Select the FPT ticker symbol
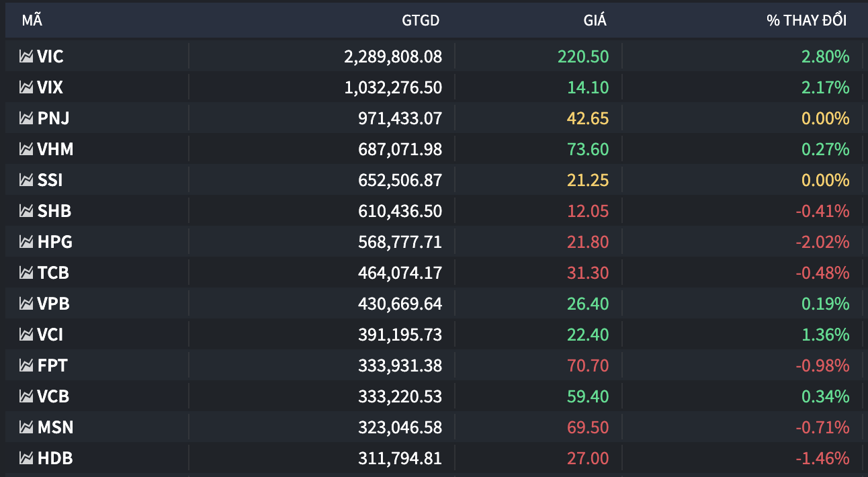The image size is (868, 477). pos(53,365)
